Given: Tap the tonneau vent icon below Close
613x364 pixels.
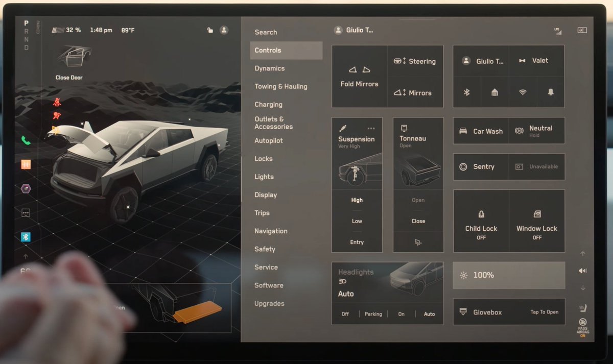Looking at the screenshot, I should pos(418,242).
